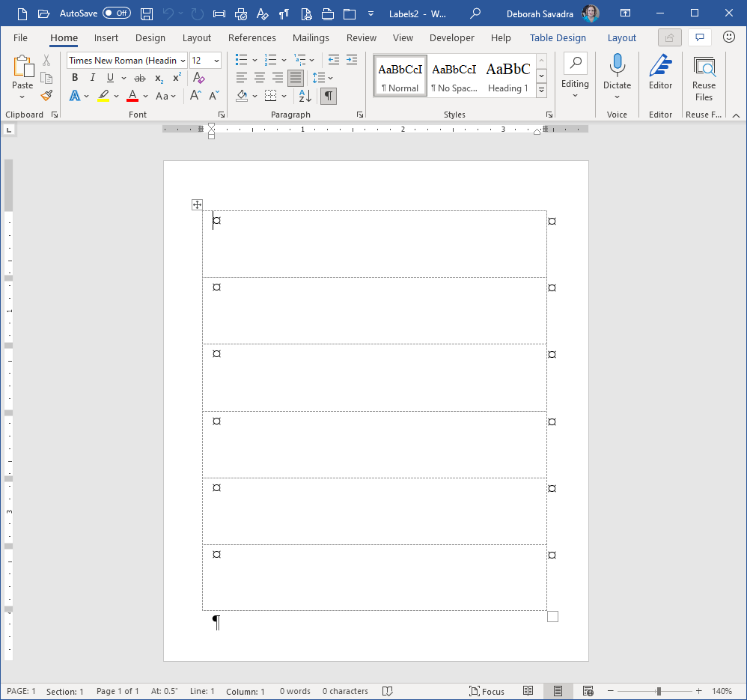This screenshot has height=700, width=747.
Task: Switch to Print Layout view in status bar
Action: pyautogui.click(x=558, y=691)
